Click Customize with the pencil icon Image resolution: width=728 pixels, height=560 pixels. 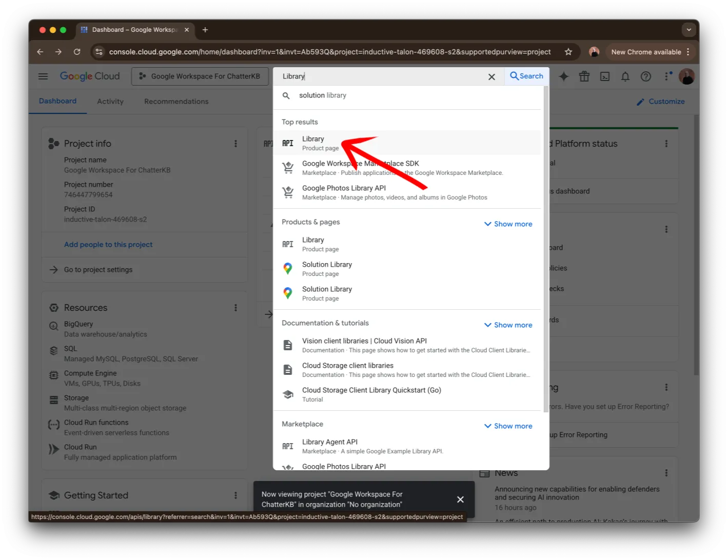(x=660, y=102)
